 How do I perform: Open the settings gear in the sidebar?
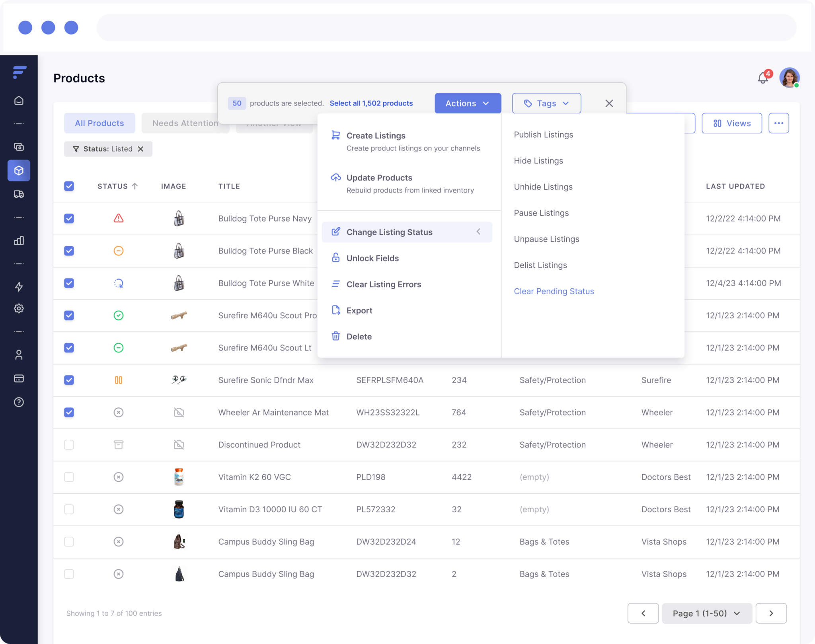19,308
